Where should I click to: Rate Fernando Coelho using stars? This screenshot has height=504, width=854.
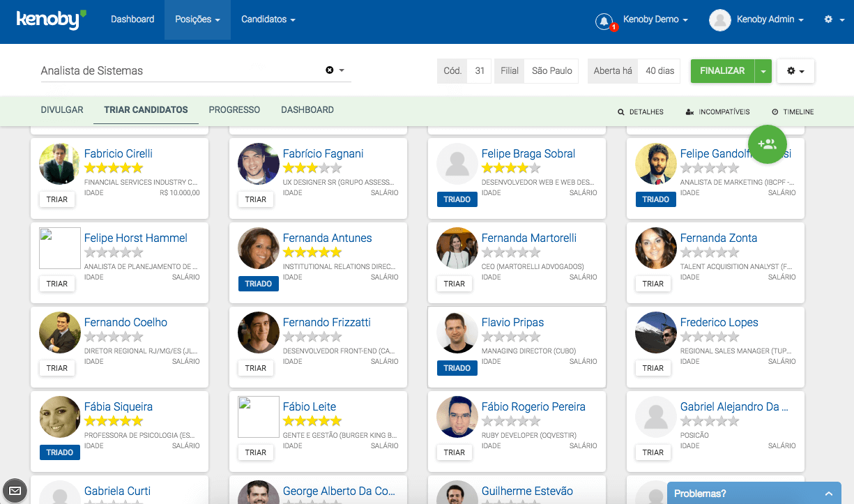click(x=114, y=337)
